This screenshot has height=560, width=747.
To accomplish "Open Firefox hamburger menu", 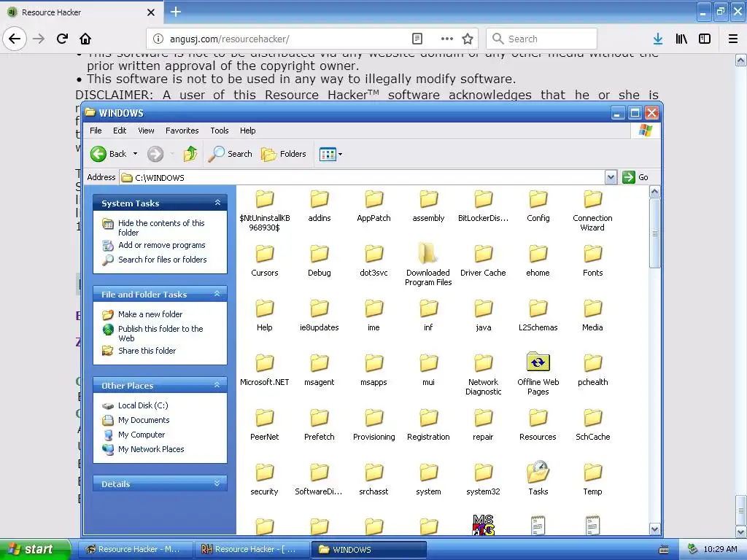I will 732,39.
